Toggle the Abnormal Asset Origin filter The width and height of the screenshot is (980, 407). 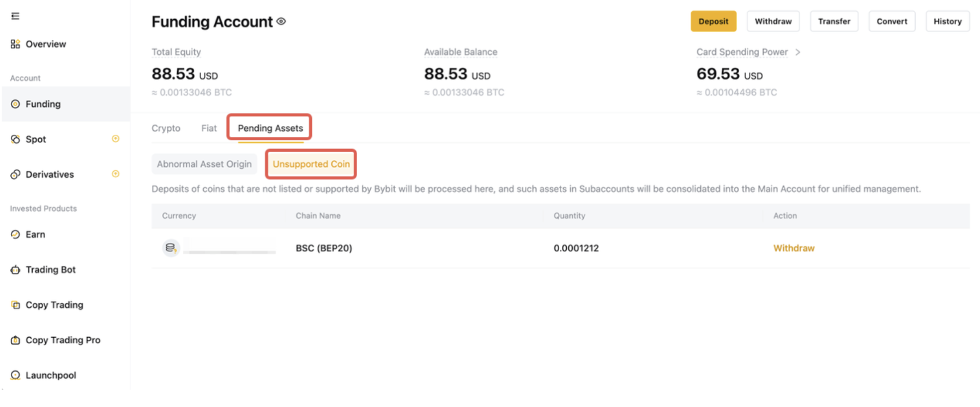pyautogui.click(x=204, y=164)
